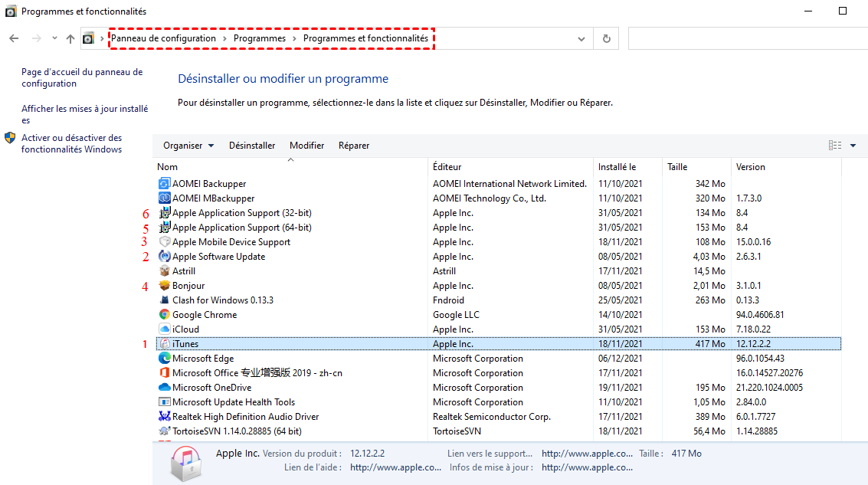868x485 pixels.
Task: Open Activer ou désactiver des fonctionnalités Windows
Action: pos(72,143)
